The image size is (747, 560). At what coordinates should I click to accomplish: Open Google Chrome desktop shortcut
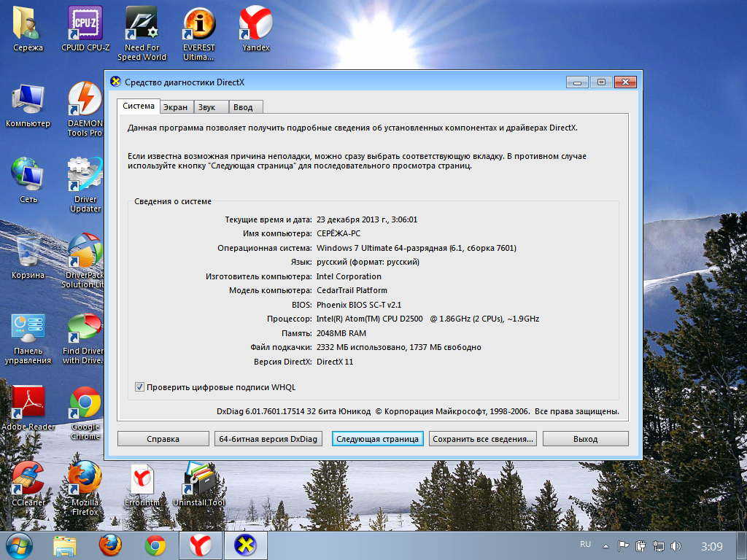point(85,413)
